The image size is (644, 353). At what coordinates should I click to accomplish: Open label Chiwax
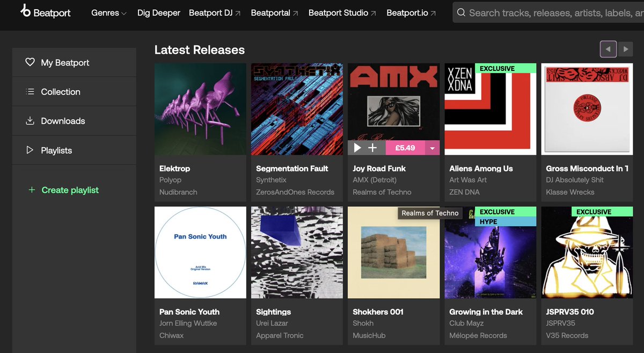[171, 335]
